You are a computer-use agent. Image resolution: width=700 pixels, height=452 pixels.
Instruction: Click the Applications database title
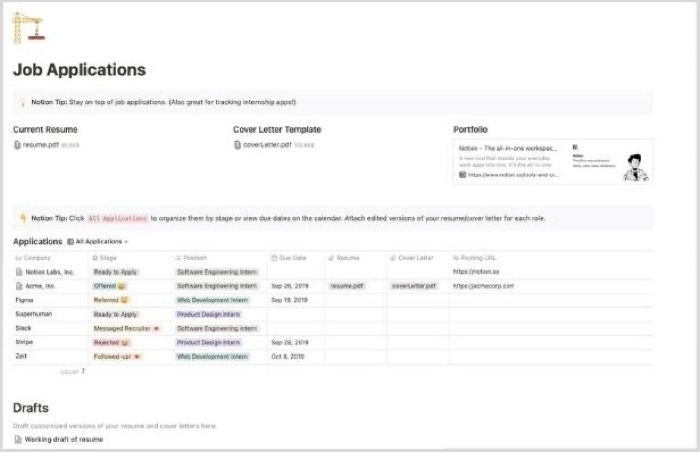[38, 242]
